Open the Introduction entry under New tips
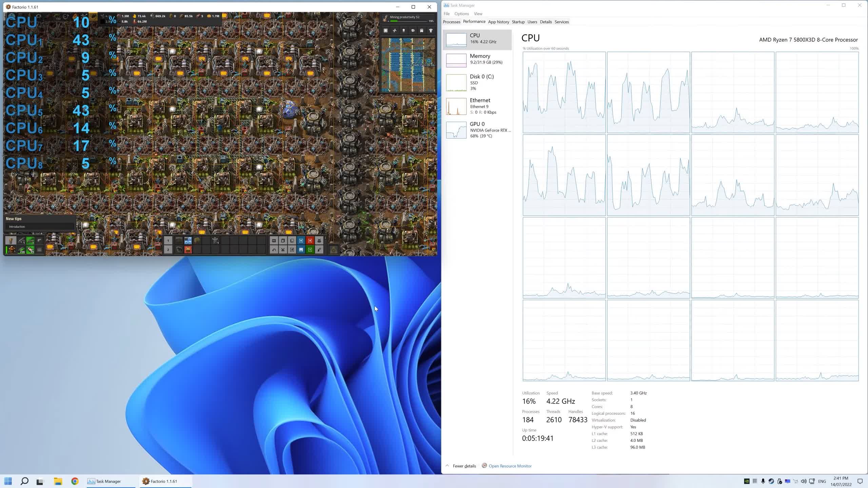Image resolution: width=868 pixels, height=488 pixels. point(40,226)
